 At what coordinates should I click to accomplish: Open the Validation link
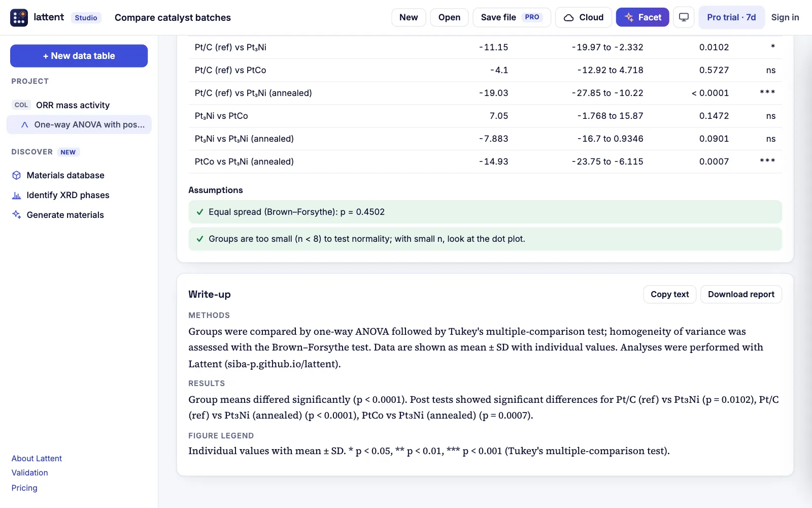point(30,472)
